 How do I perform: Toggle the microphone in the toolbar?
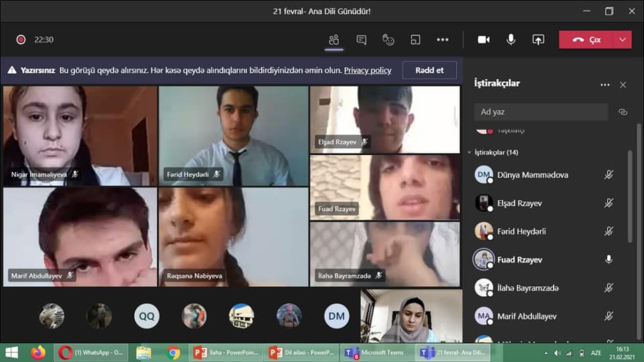pos(511,40)
